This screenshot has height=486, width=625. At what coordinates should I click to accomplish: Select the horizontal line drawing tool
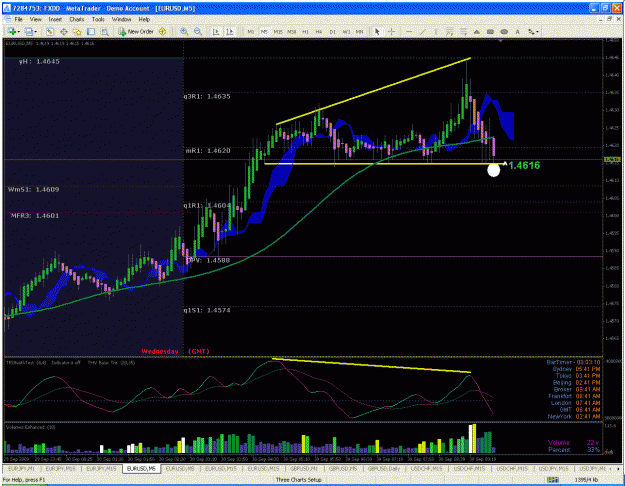409,31
